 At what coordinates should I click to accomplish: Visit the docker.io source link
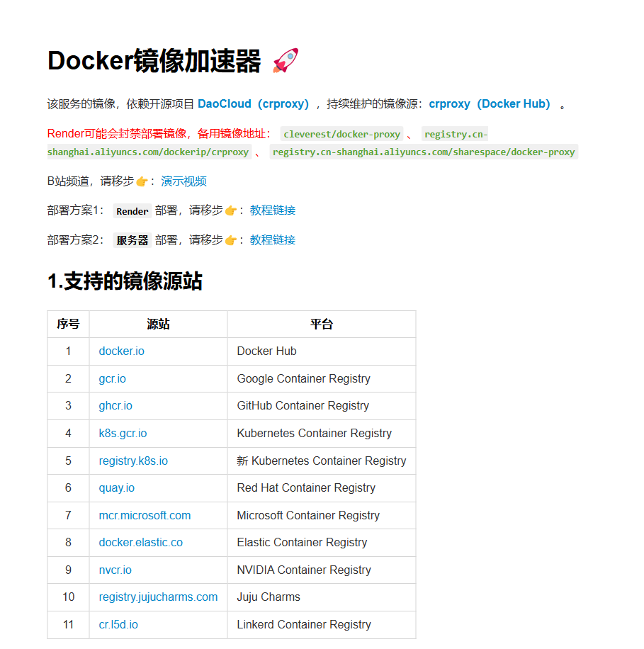click(121, 351)
